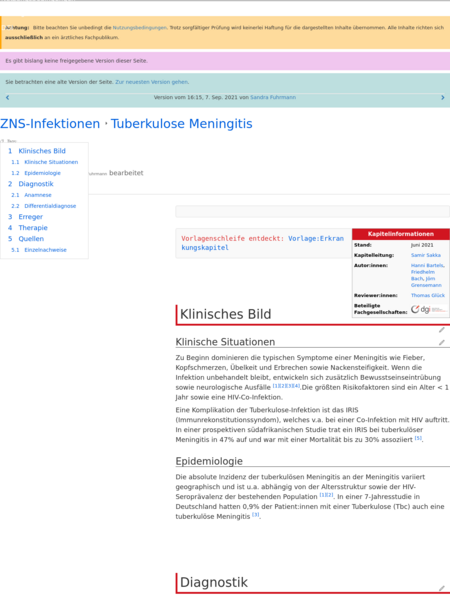Jump to '5.1 Einzelnachweise' in contents
The height and width of the screenshot is (600, 450).
(39, 250)
